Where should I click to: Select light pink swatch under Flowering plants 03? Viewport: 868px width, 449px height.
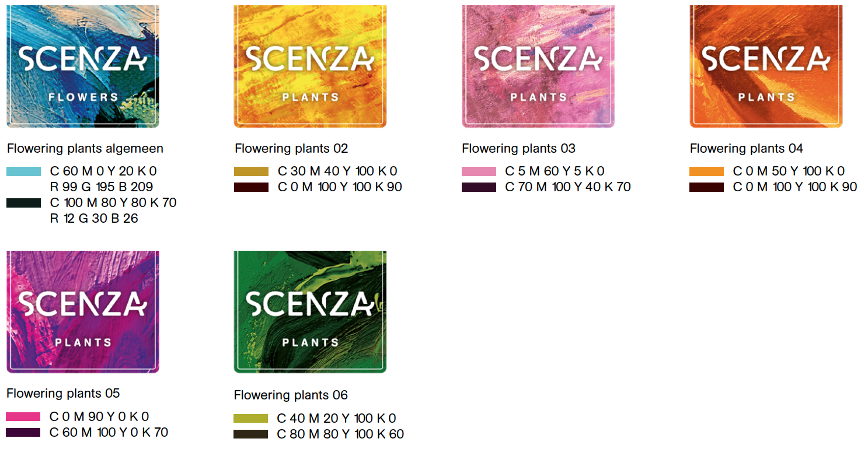[479, 171]
